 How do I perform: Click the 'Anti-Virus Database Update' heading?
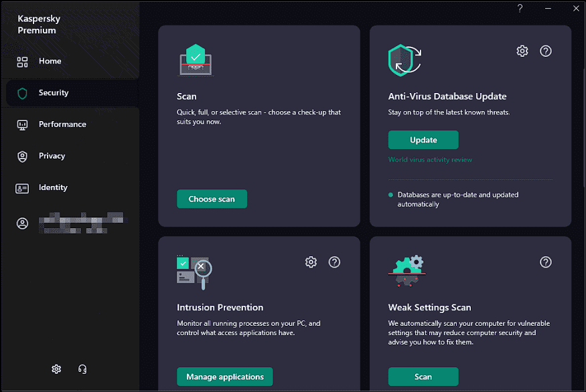pyautogui.click(x=447, y=97)
